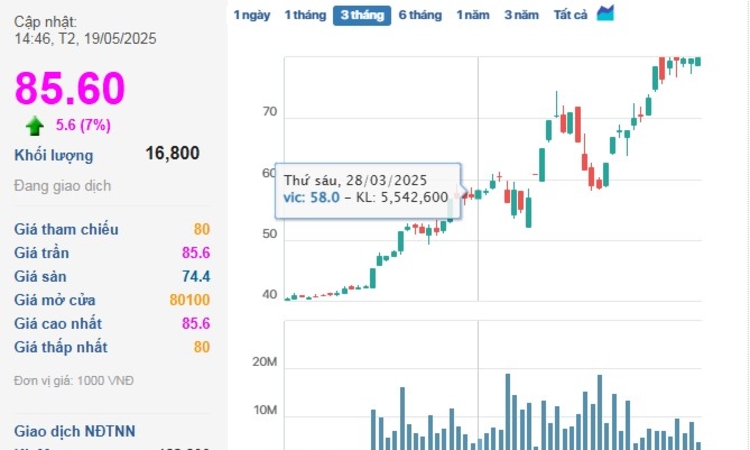Choose the "3 năm" time range
This screenshot has height=450, width=750.
tap(521, 15)
